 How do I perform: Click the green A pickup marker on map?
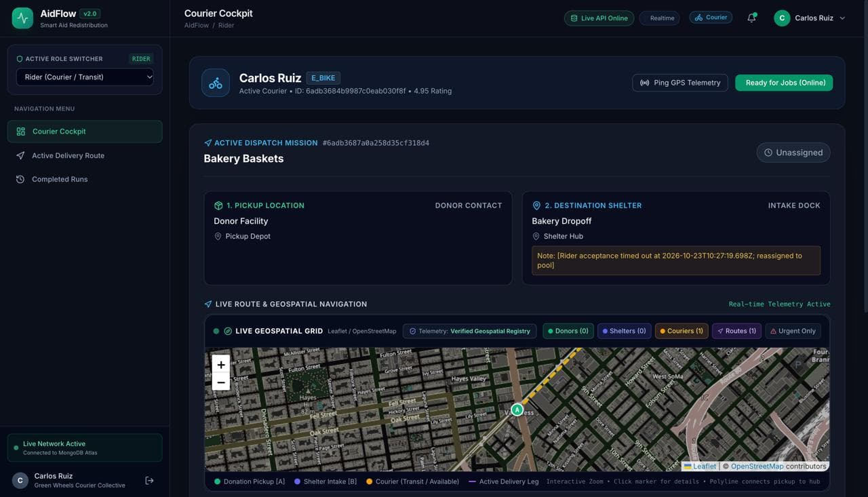coord(517,410)
